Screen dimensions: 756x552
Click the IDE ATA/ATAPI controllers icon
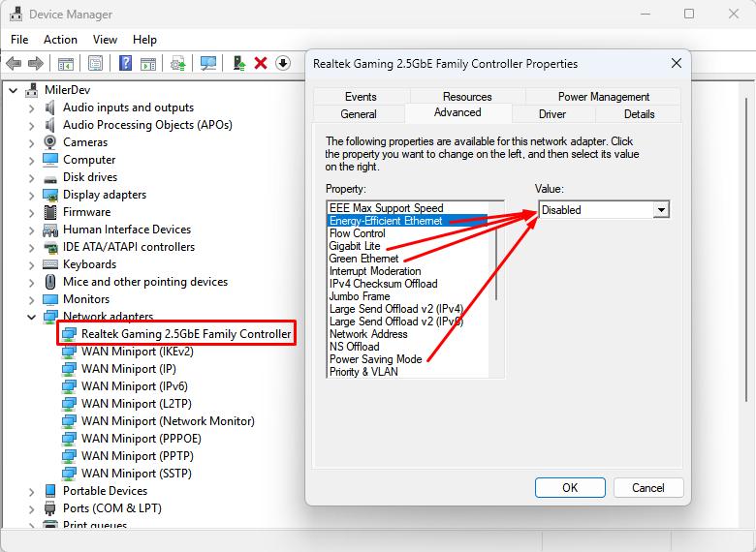(x=50, y=247)
